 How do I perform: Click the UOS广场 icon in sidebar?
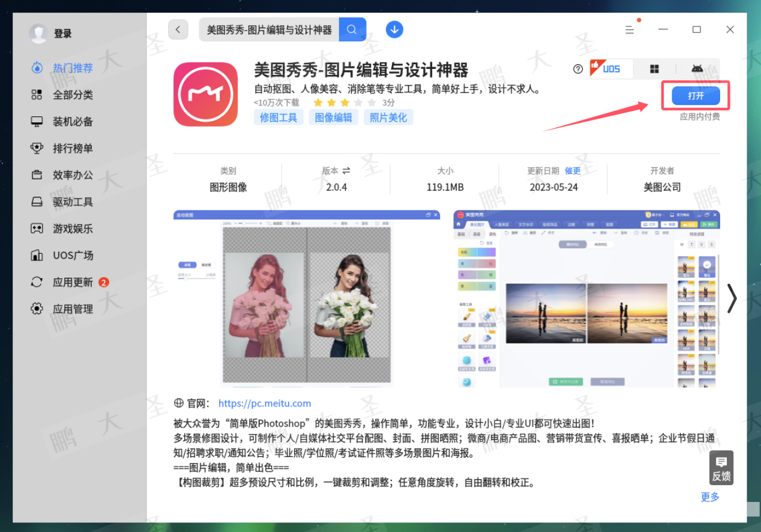tap(37, 256)
